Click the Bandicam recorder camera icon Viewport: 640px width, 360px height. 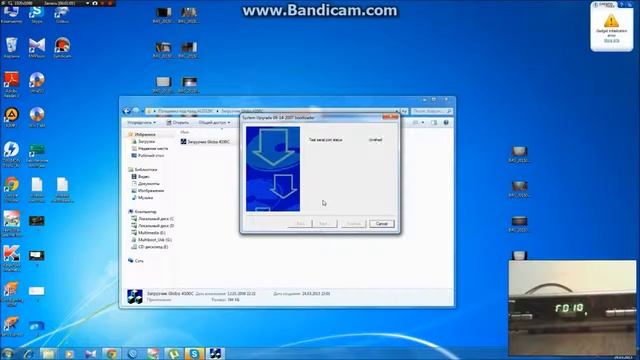95,3
